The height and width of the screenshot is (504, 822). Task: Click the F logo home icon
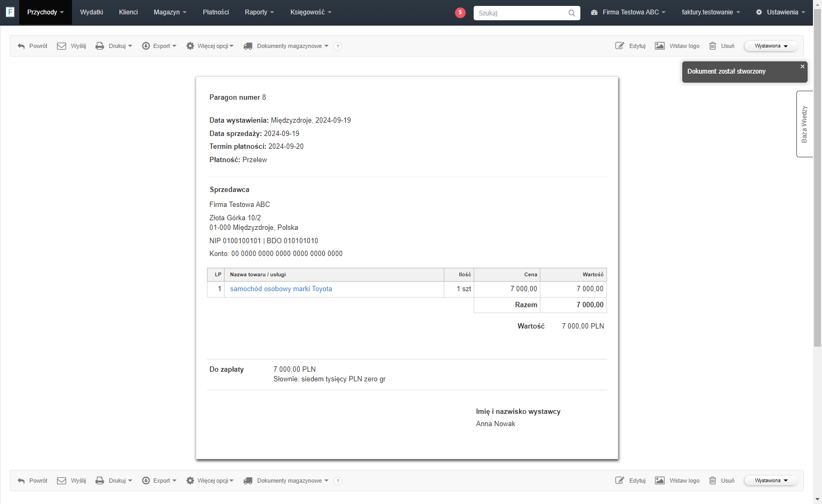pos(10,12)
